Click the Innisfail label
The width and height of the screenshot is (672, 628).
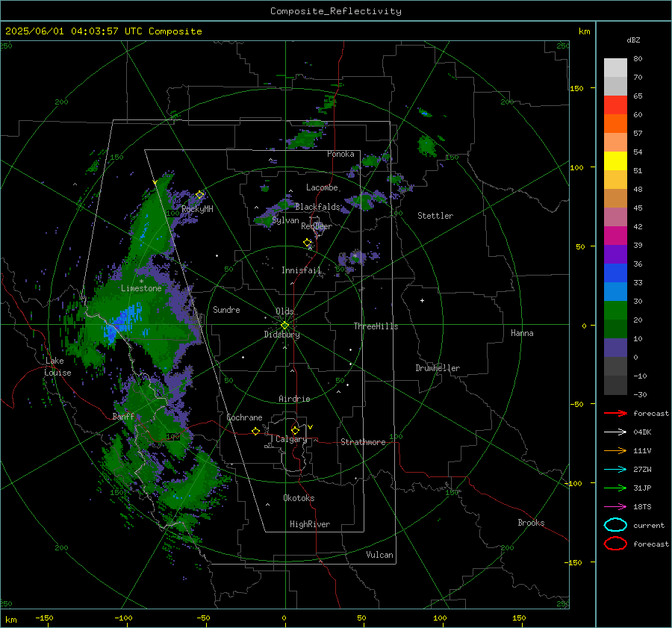point(302,270)
